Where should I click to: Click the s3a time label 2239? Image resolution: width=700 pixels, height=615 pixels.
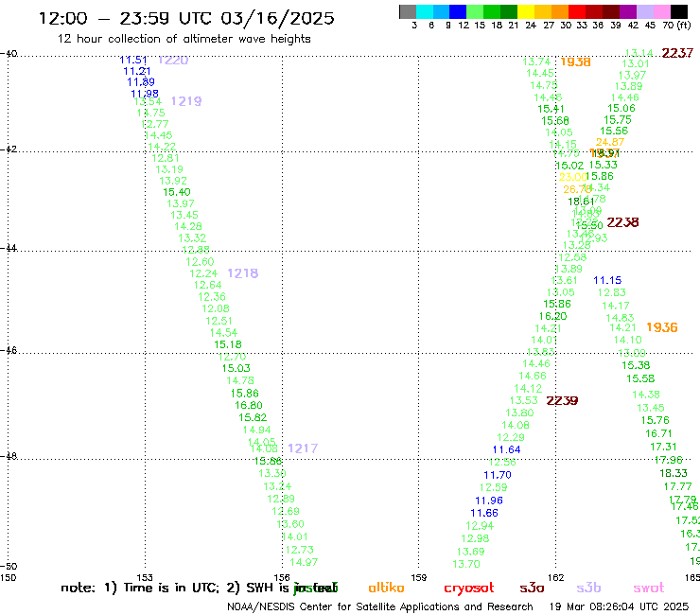(562, 400)
